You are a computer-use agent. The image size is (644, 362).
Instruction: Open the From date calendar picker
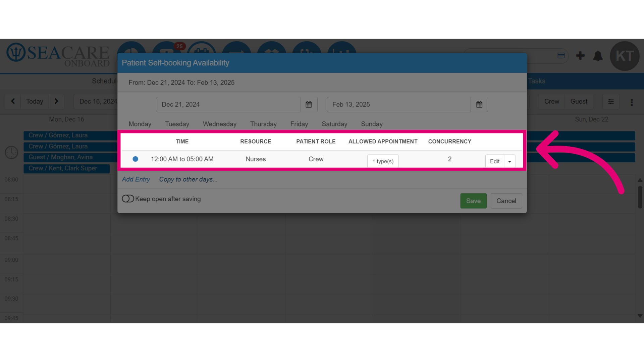click(x=309, y=105)
